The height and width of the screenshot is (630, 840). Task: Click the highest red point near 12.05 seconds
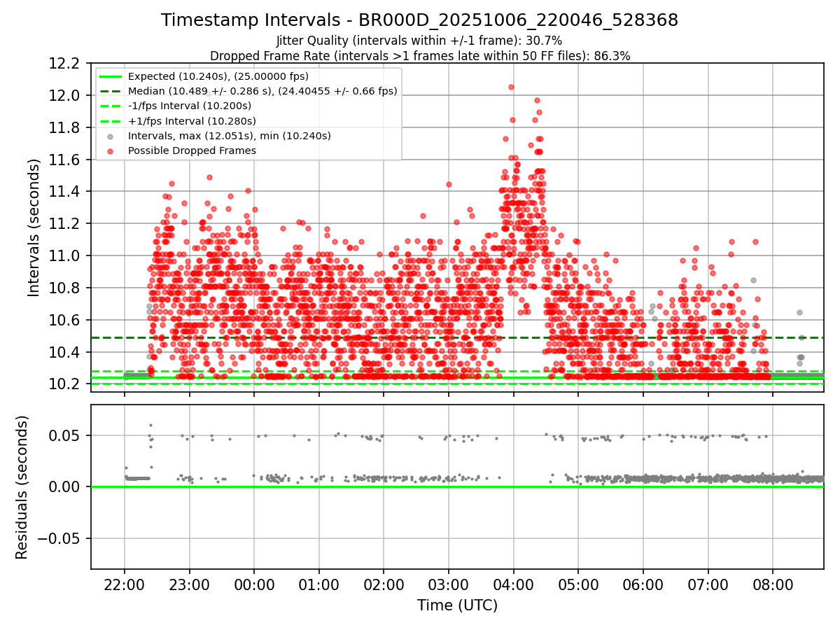511,87
